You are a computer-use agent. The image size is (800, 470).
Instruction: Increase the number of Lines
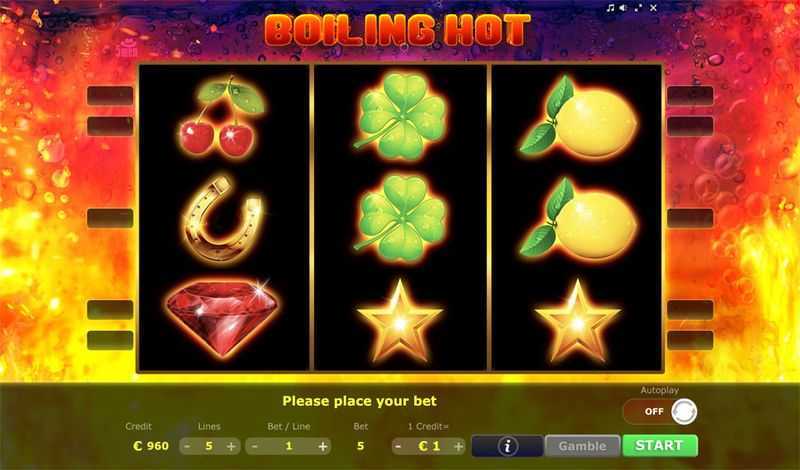pos(231,446)
